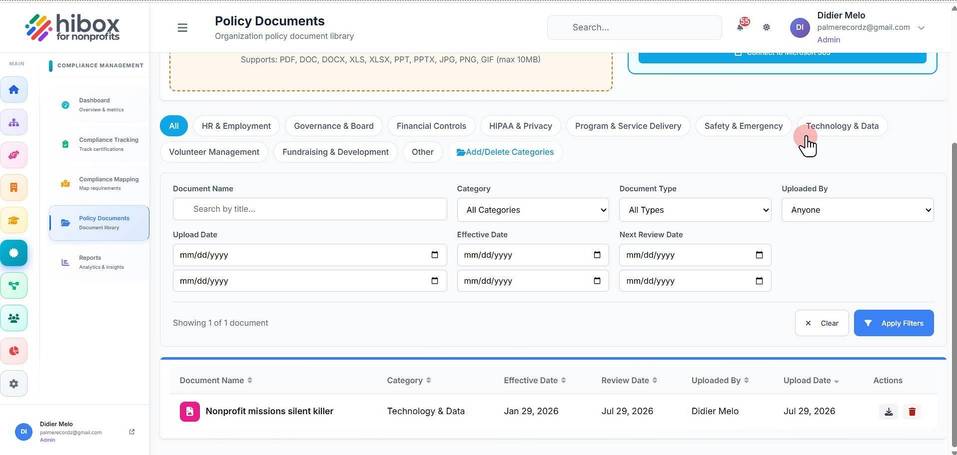Filter by HR & Employment category
Screen dimensions: 957x455
(236, 126)
